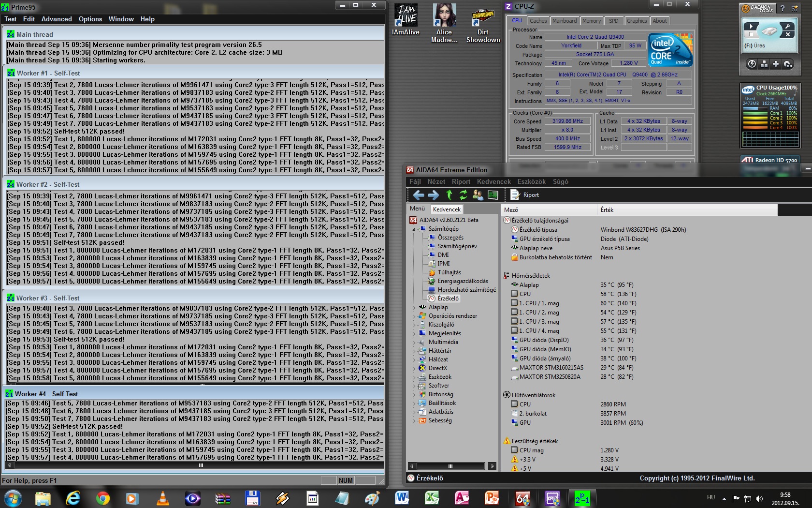Click the Daemon Tools blocks icon
This screenshot has width=812, height=508.
point(764,64)
